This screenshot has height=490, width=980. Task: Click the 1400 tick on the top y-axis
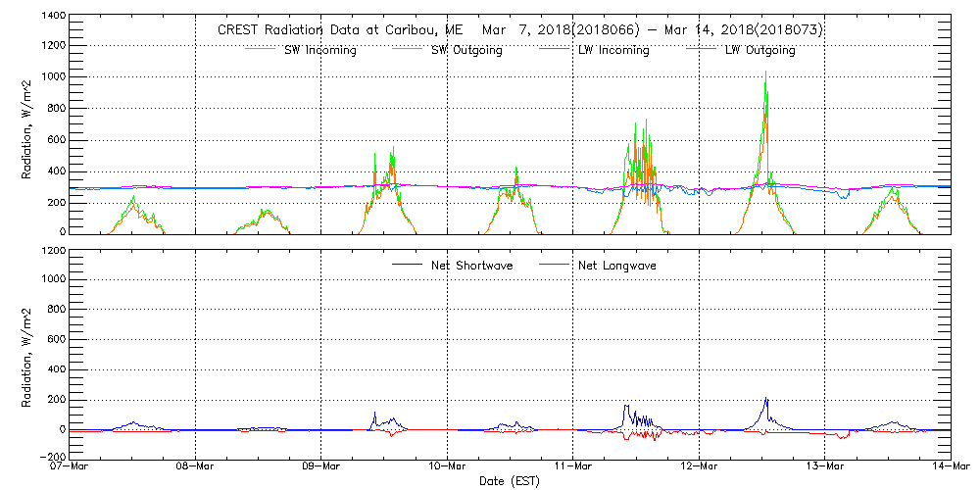pyautogui.click(x=50, y=17)
